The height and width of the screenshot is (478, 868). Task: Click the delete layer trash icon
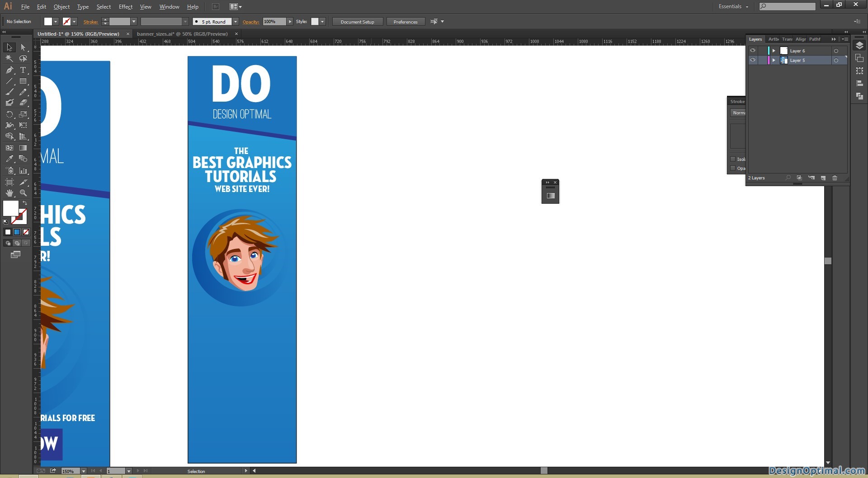[x=835, y=178]
